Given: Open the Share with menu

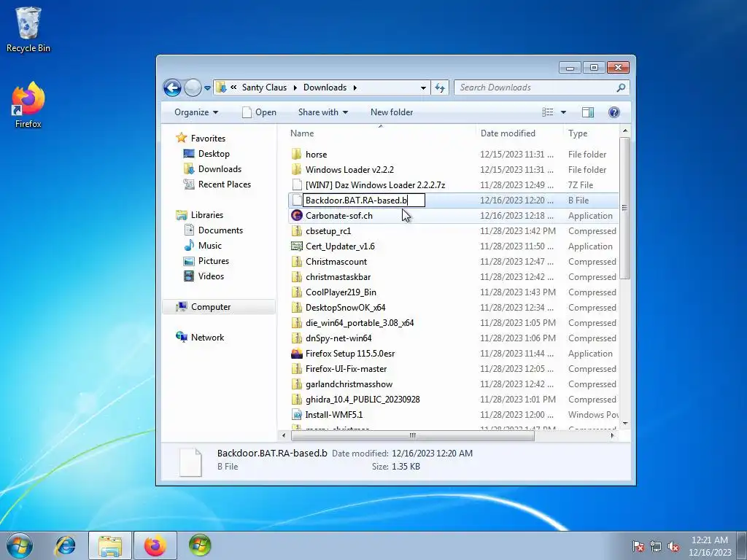Looking at the screenshot, I should click(x=323, y=112).
